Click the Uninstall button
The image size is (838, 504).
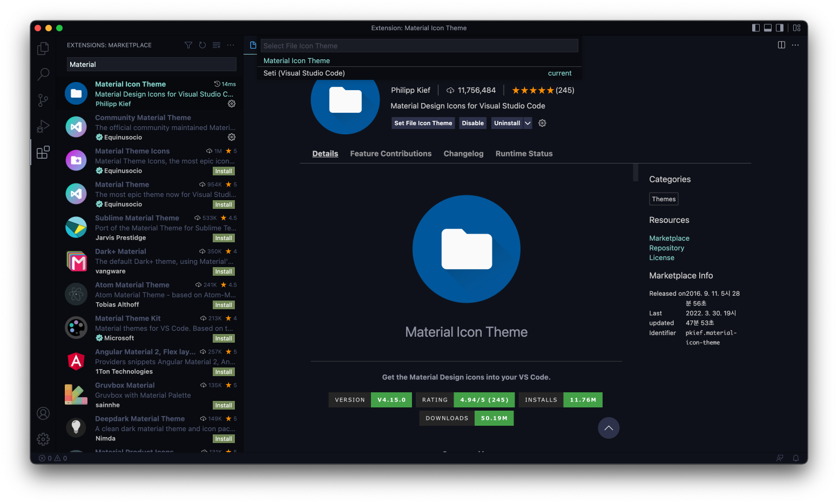[507, 123]
